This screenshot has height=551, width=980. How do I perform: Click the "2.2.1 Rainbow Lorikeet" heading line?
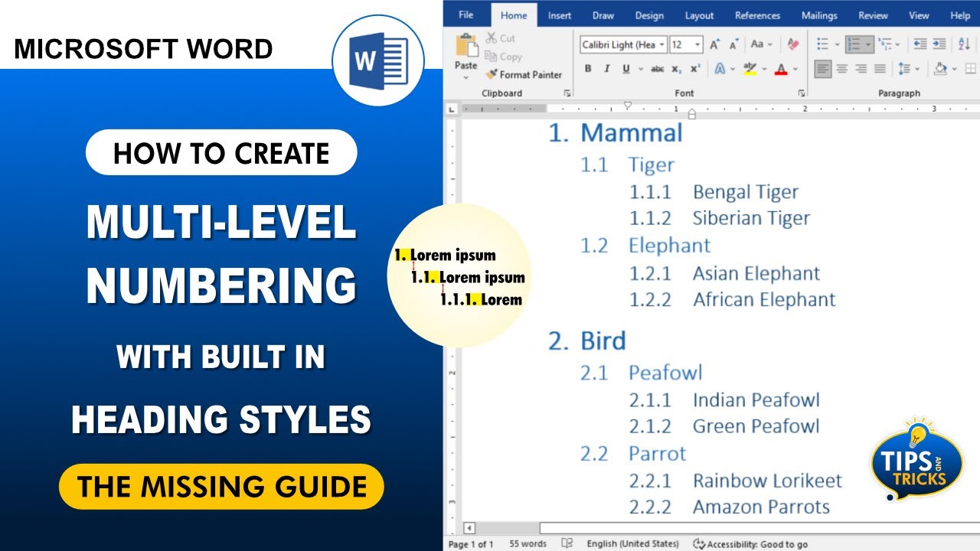click(x=736, y=481)
